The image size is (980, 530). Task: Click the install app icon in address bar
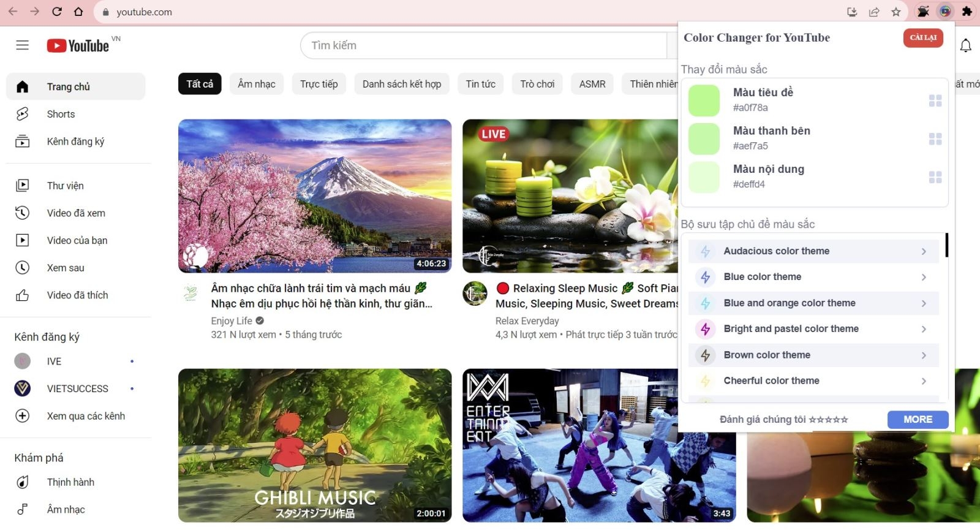852,12
